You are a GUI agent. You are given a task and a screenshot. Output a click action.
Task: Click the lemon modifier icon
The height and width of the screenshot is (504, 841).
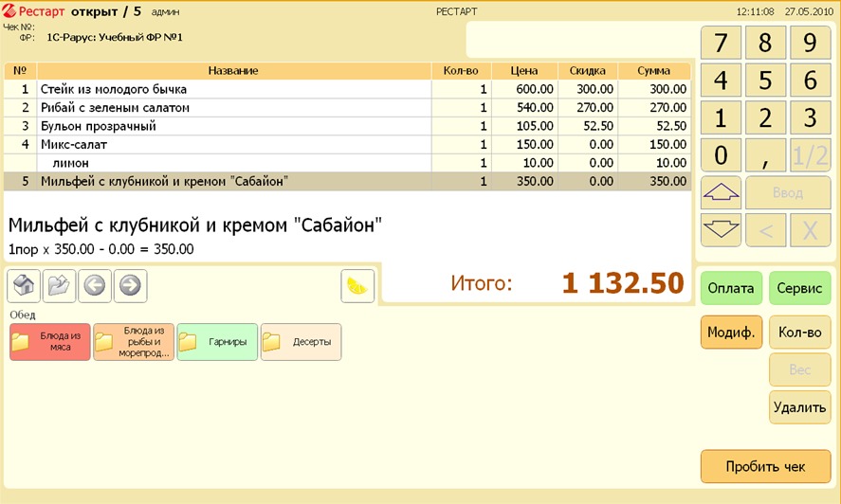[x=357, y=285]
